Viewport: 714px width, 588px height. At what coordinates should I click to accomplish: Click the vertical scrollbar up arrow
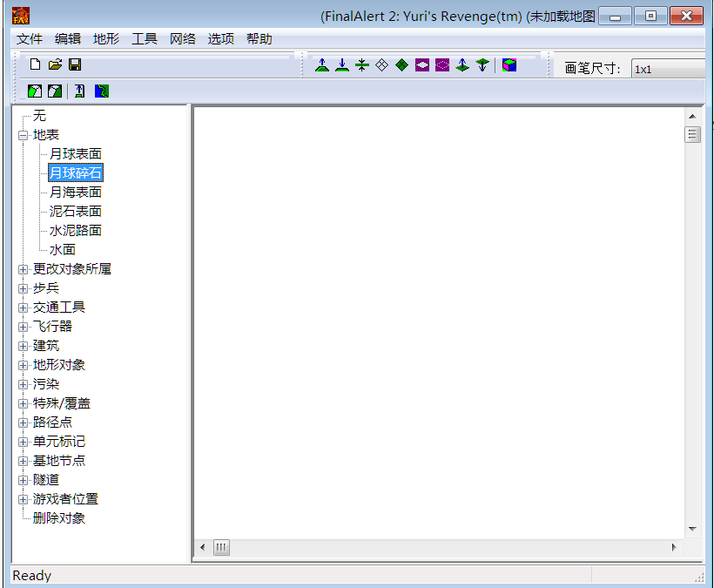692,117
